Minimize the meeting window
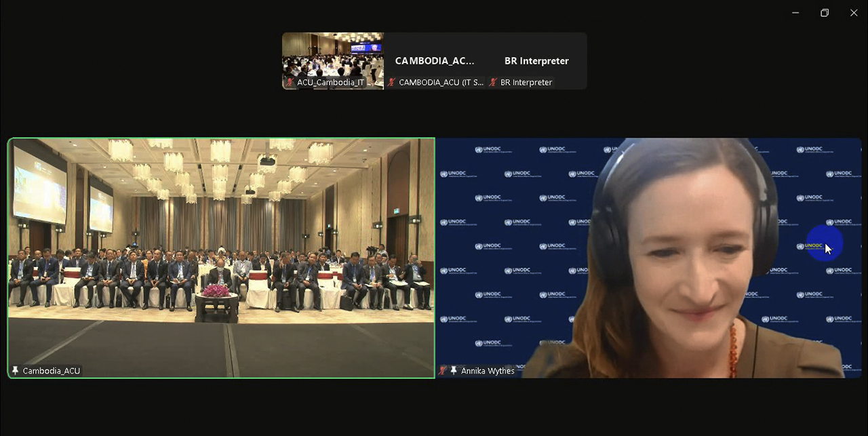This screenshot has width=868, height=436. 795,13
